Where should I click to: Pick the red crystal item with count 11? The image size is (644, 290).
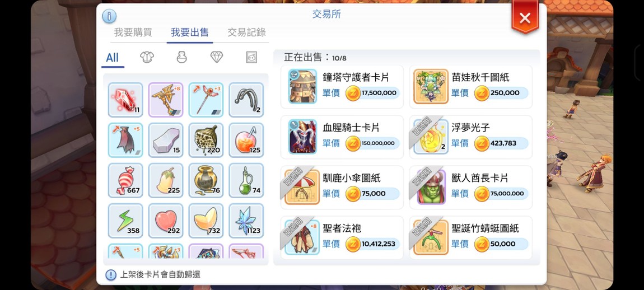click(125, 100)
